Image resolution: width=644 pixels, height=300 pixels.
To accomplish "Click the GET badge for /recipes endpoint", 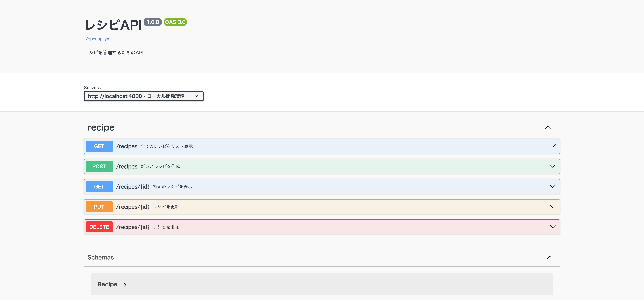I will coord(99,146).
